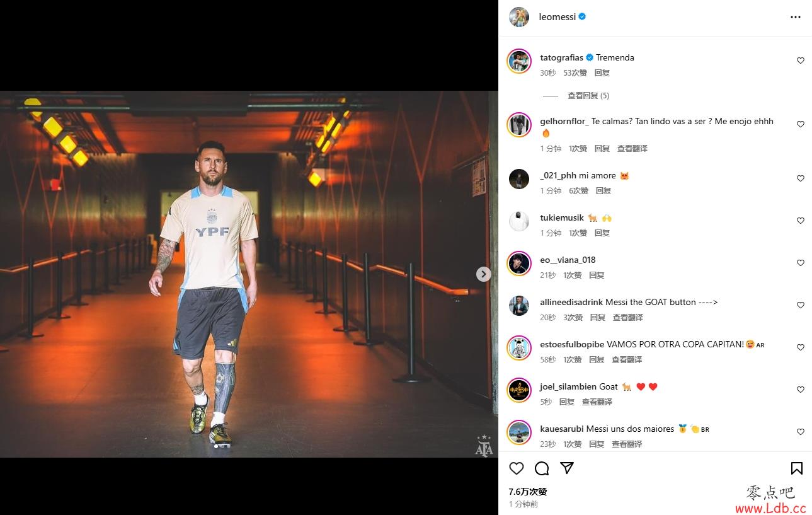View translation of the kauesarubi comment
The height and width of the screenshot is (515, 812).
pyautogui.click(x=627, y=444)
